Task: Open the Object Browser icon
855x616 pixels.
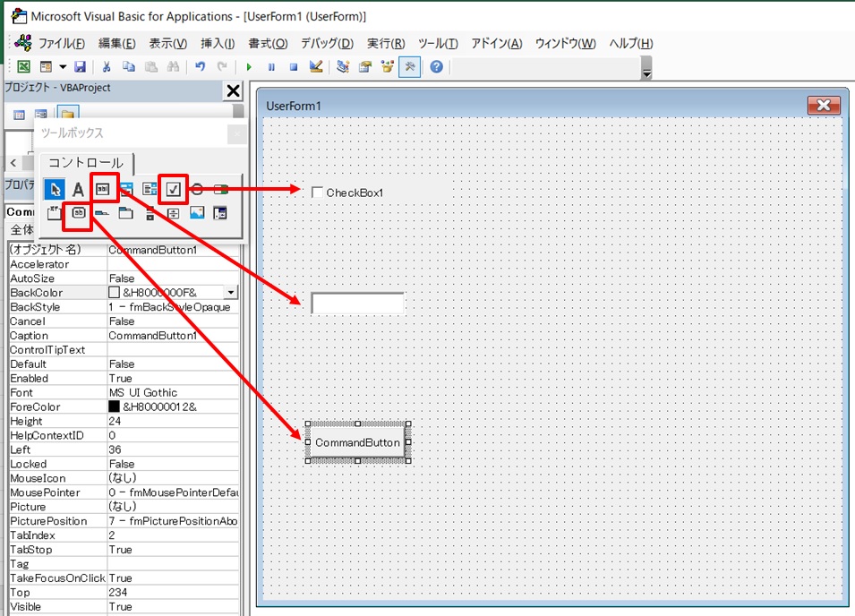Action: [x=388, y=66]
